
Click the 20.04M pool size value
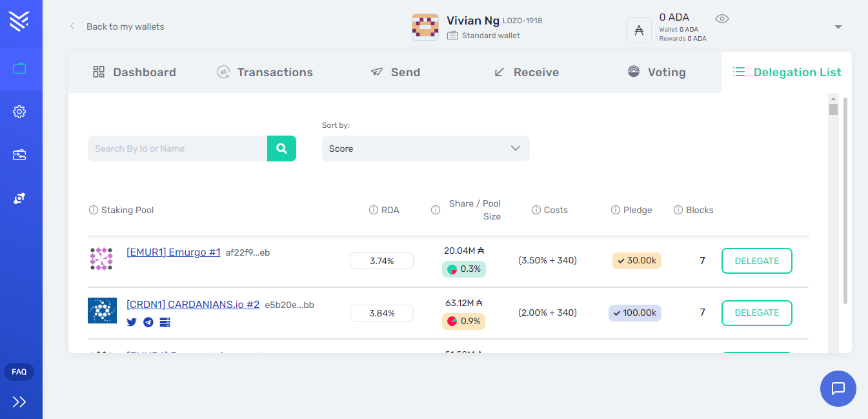[x=463, y=250]
